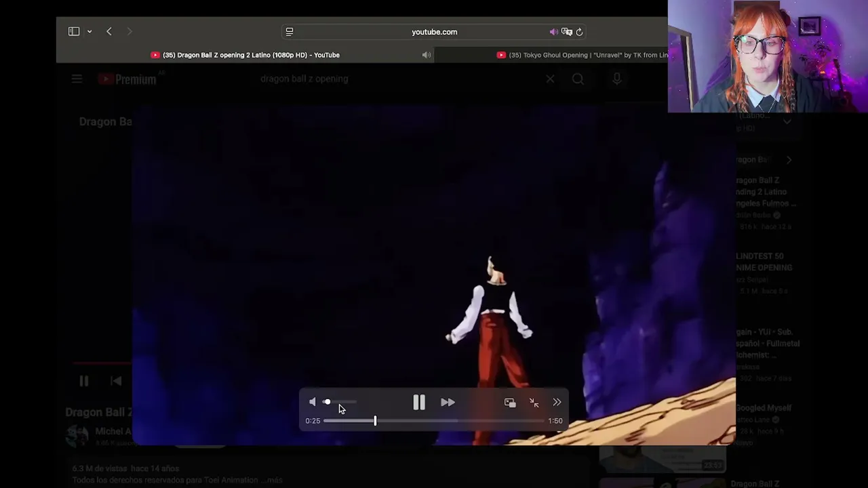868x488 pixels.
Task: Click the search box containing 'dragon ball z opening'
Action: click(x=397, y=79)
